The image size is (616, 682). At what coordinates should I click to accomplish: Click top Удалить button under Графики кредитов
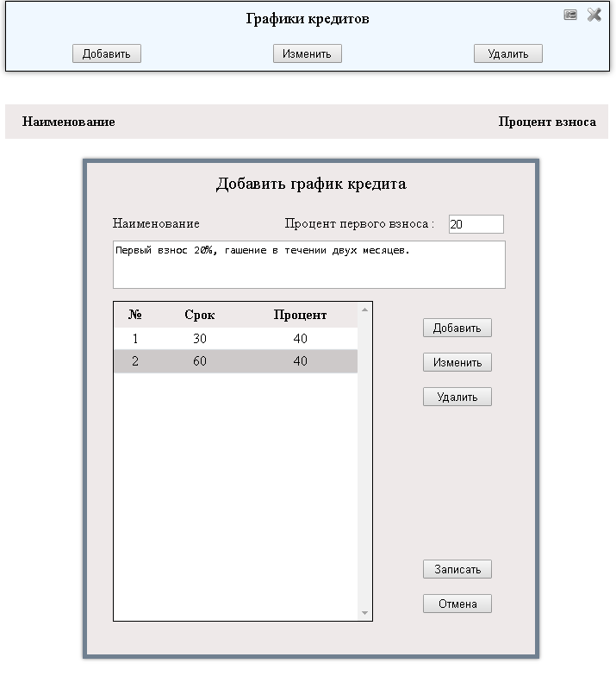click(x=507, y=53)
